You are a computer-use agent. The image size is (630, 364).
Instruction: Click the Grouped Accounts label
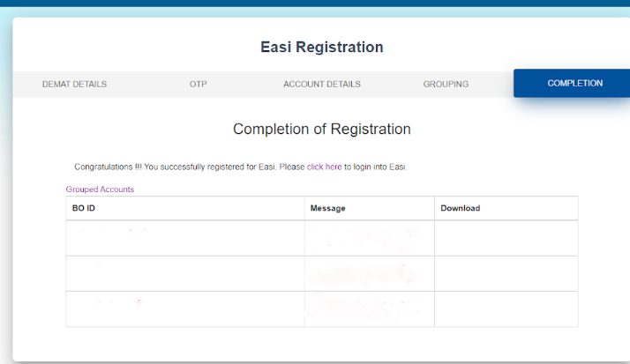pyautogui.click(x=100, y=189)
